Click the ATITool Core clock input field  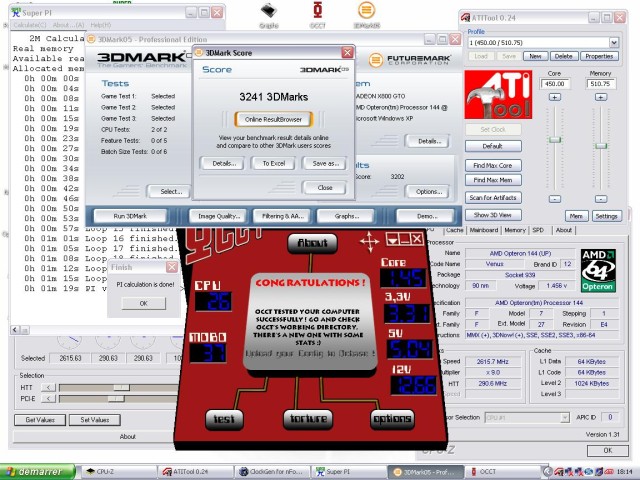point(555,84)
